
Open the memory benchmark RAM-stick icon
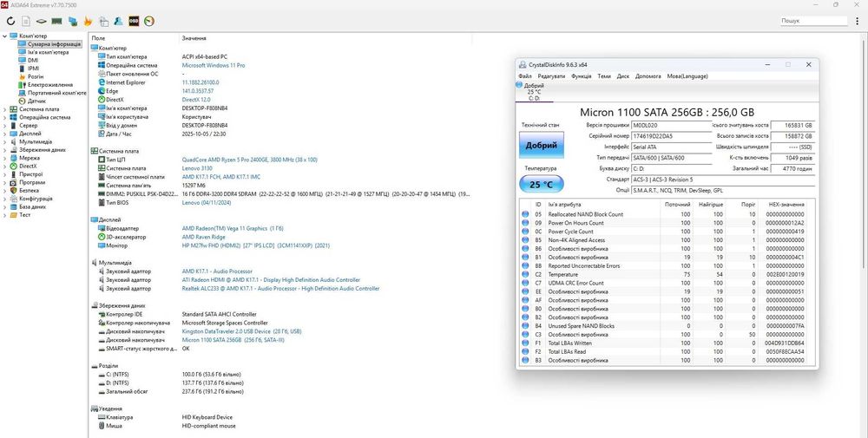click(x=56, y=21)
